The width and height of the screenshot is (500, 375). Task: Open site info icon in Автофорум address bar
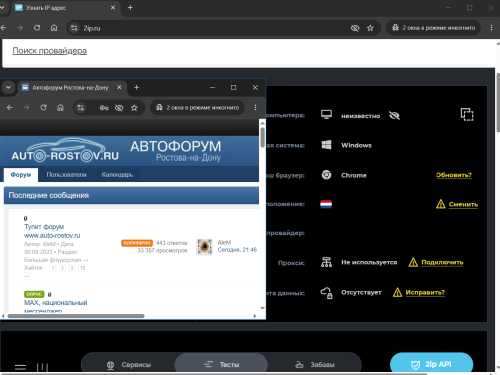(80, 107)
